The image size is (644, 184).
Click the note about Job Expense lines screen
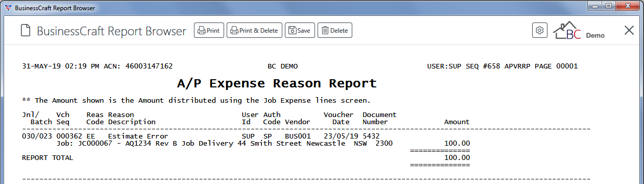pos(196,100)
